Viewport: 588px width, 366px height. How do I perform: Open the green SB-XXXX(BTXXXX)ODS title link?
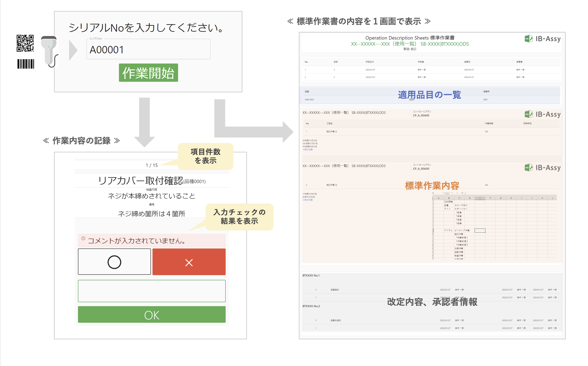point(445,44)
